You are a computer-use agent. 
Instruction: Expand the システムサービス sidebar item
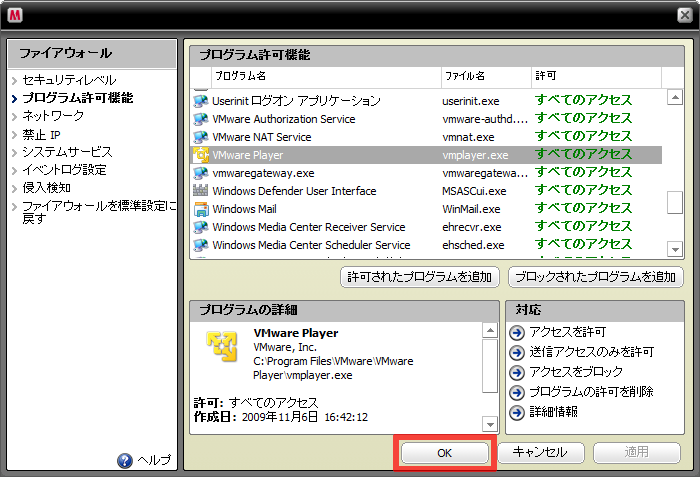click(x=67, y=152)
